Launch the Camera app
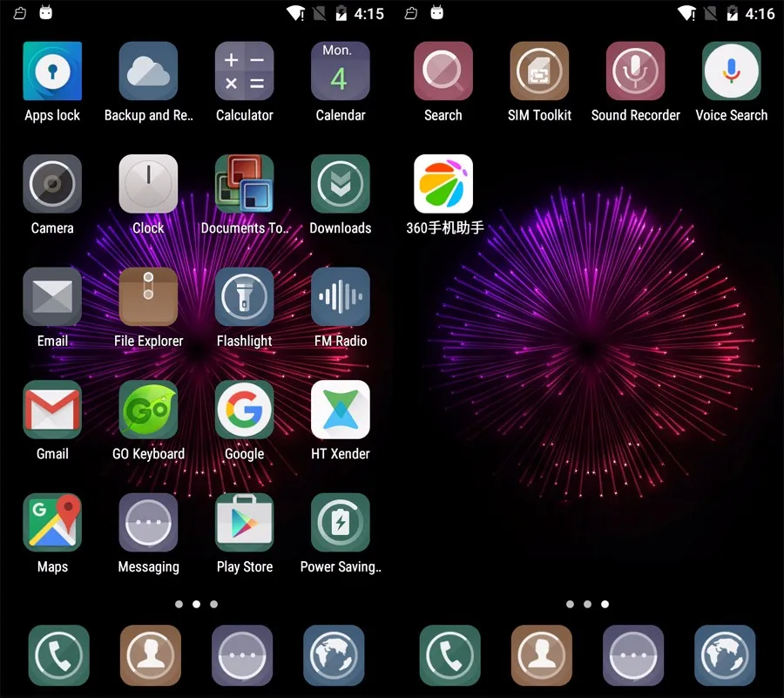 [52, 184]
